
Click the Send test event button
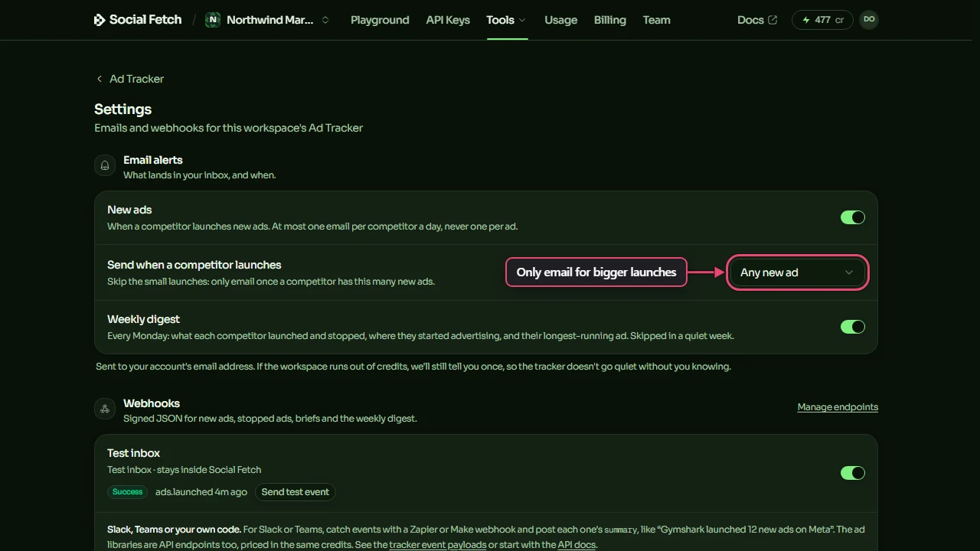[x=296, y=492]
